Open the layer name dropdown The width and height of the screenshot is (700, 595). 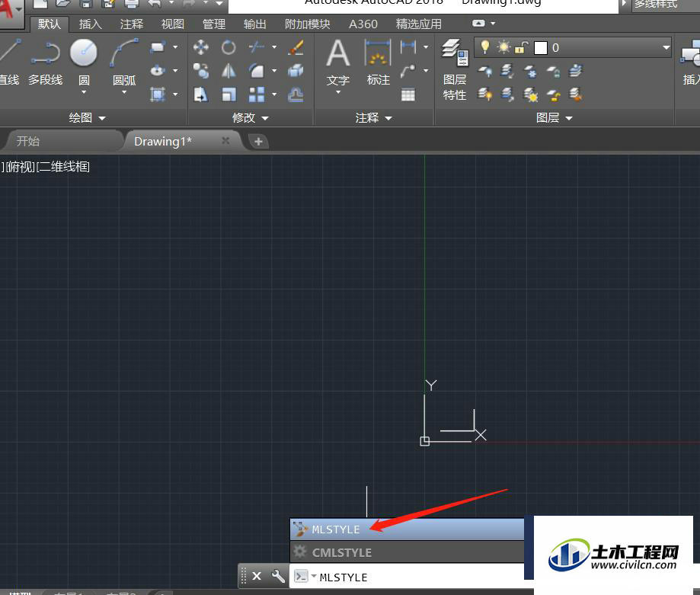[666, 47]
